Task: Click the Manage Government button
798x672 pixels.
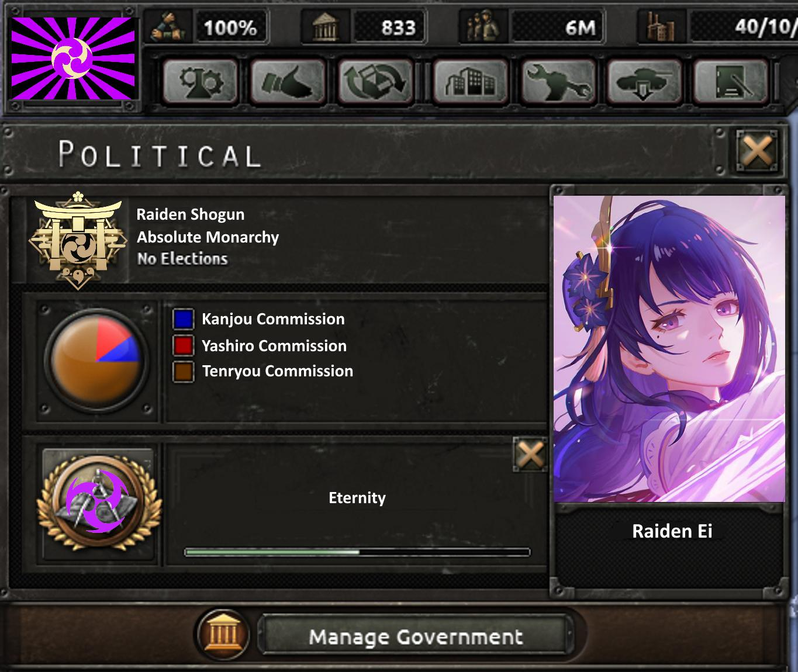Action: (x=415, y=636)
